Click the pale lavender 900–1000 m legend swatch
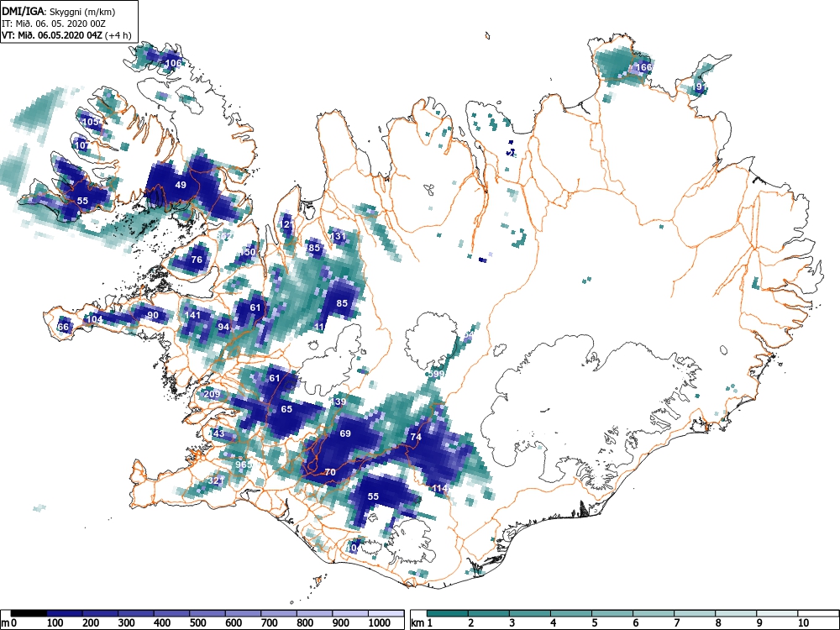Screen dimensions: 840x630 pos(350,613)
